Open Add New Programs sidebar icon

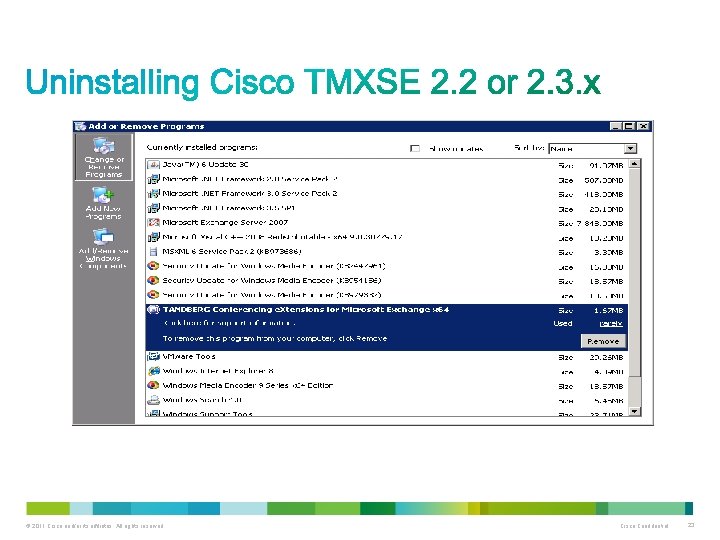tap(103, 203)
